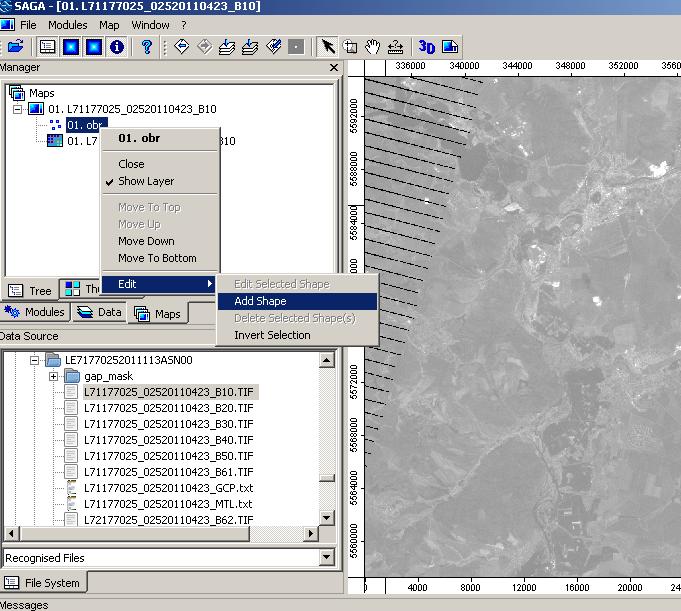
Task: Switch to the File System tab
Action: 46,582
